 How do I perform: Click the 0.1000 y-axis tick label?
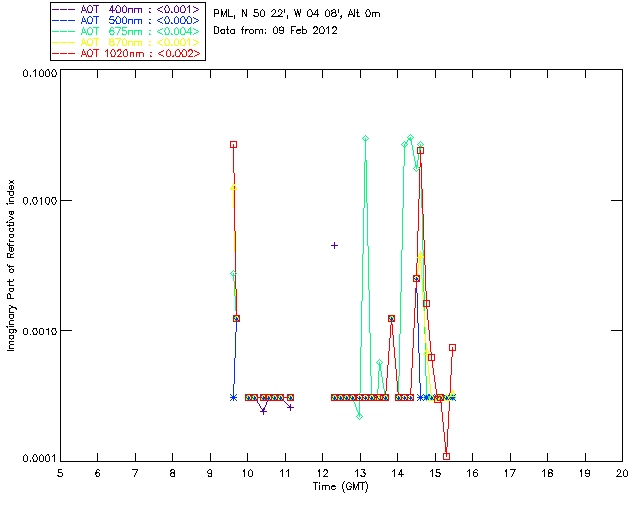[40, 73]
